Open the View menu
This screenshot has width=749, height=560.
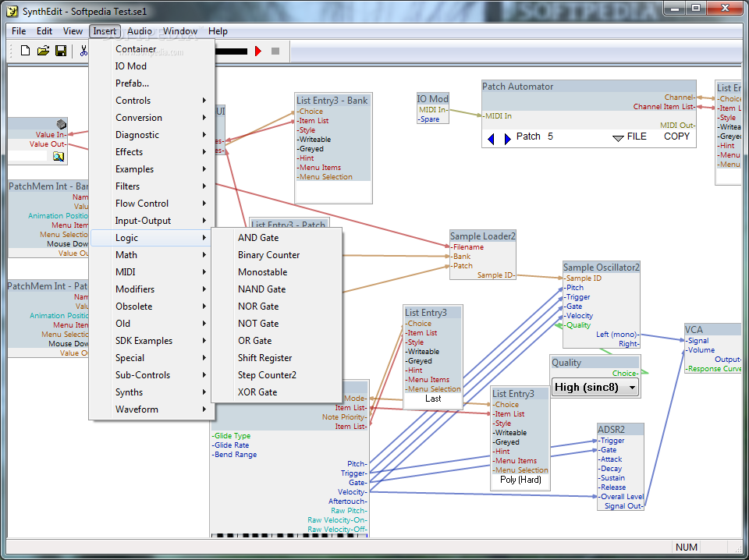[73, 31]
